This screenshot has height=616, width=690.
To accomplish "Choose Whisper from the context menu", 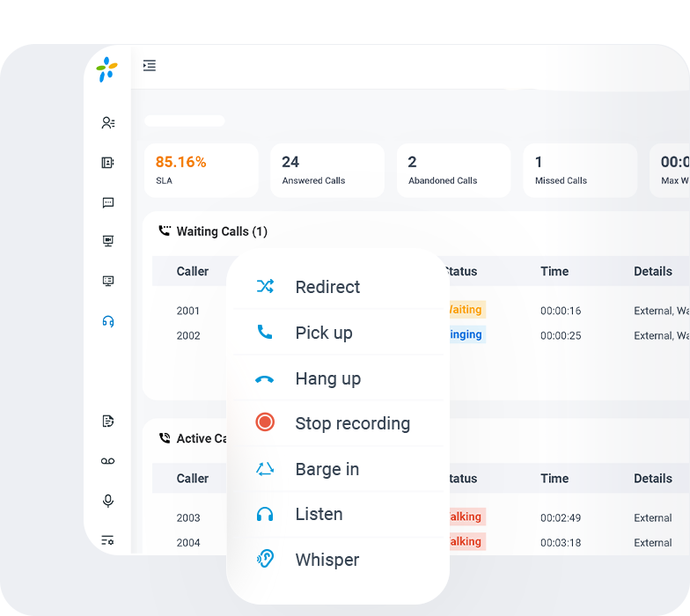I will click(338, 560).
